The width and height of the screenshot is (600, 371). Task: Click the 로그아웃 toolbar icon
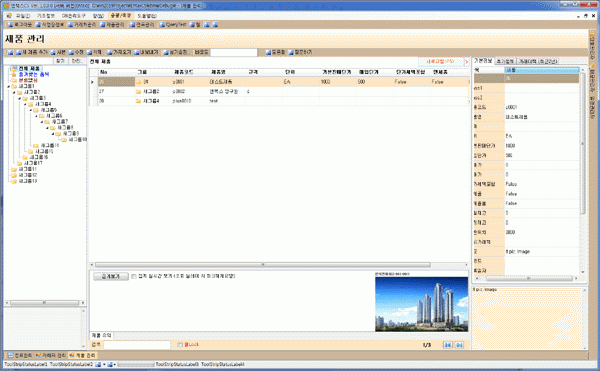click(x=11, y=24)
